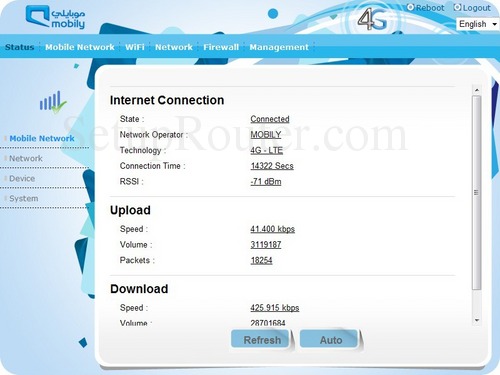Click the Download section heading
The width and height of the screenshot is (500, 375).
tap(139, 289)
